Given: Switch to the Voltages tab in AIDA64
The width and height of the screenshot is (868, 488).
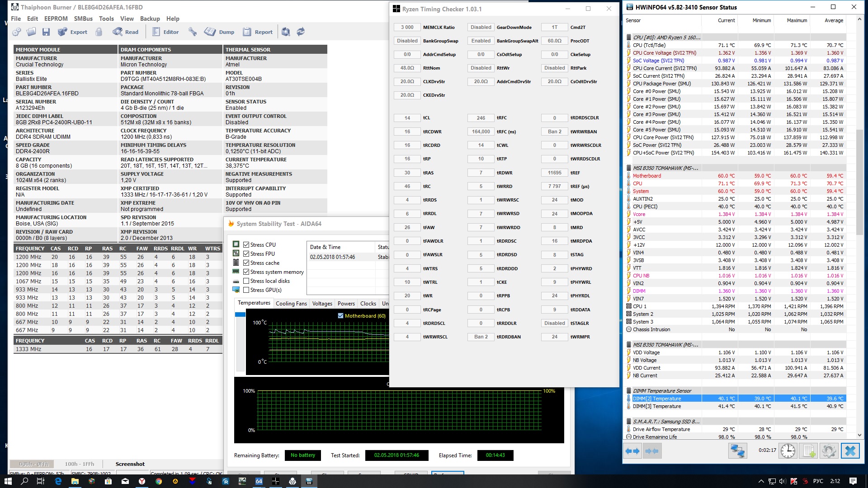Looking at the screenshot, I should click(322, 304).
